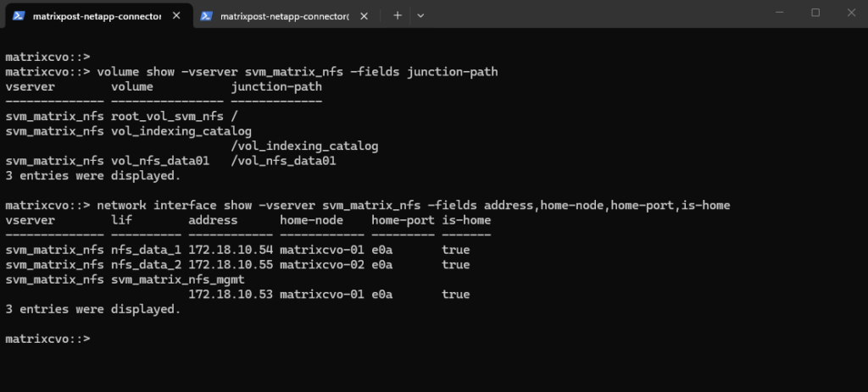Close the active matrixpost-netapp-connector tab

(177, 15)
